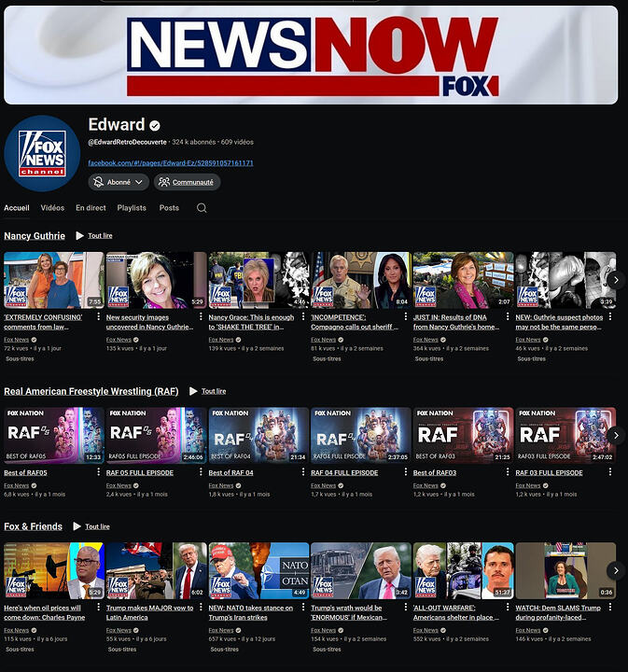Click verified badge next to Edward
The height and width of the screenshot is (672, 628).
pyautogui.click(x=155, y=125)
